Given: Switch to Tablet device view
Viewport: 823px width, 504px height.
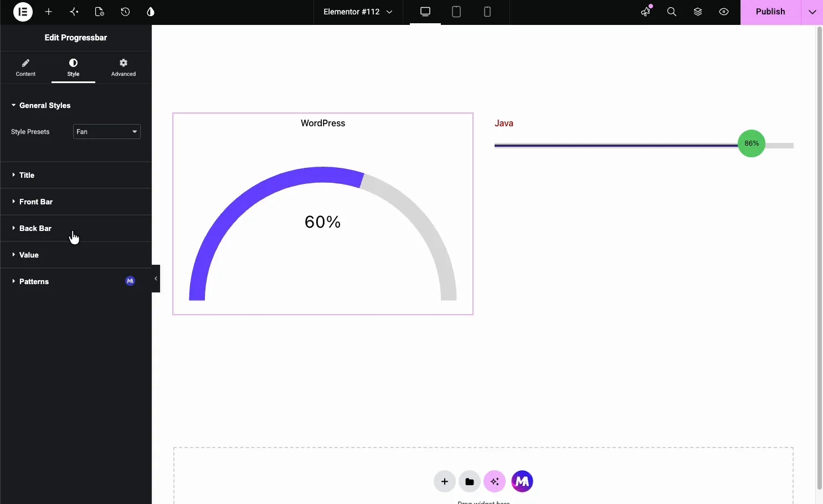Looking at the screenshot, I should tap(456, 12).
